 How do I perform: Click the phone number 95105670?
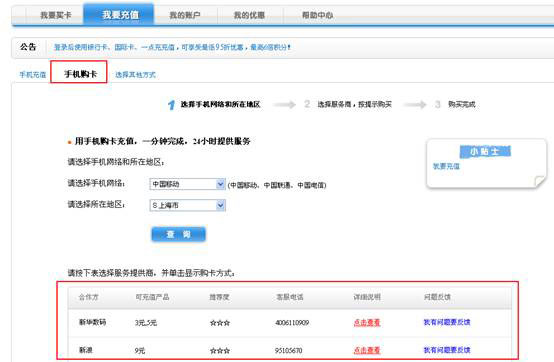[288, 350]
